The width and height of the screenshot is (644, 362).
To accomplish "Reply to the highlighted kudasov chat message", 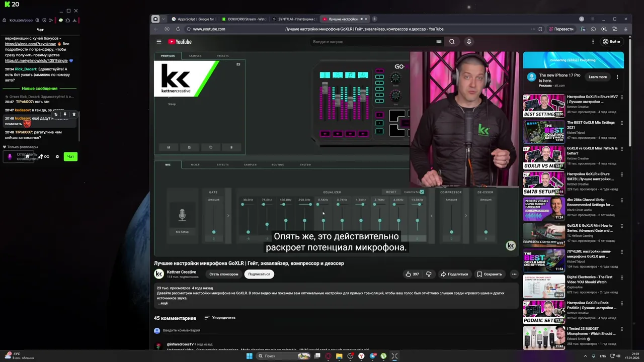I will pos(56,115).
